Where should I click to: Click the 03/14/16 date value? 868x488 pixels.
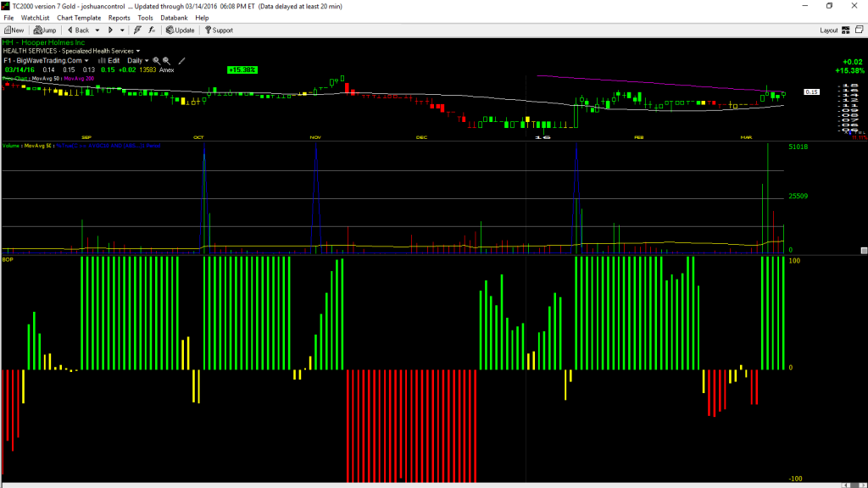(x=20, y=69)
